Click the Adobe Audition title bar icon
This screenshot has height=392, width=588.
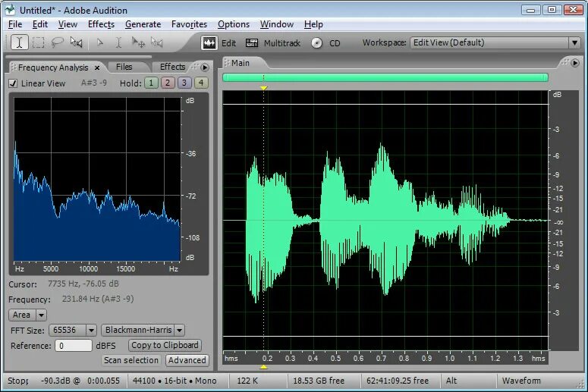[x=11, y=10]
